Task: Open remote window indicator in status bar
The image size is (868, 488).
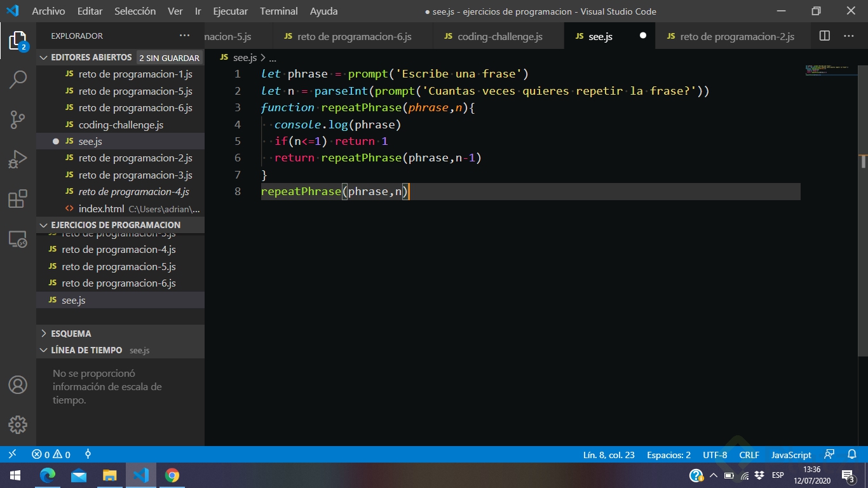Action: tap(12, 454)
